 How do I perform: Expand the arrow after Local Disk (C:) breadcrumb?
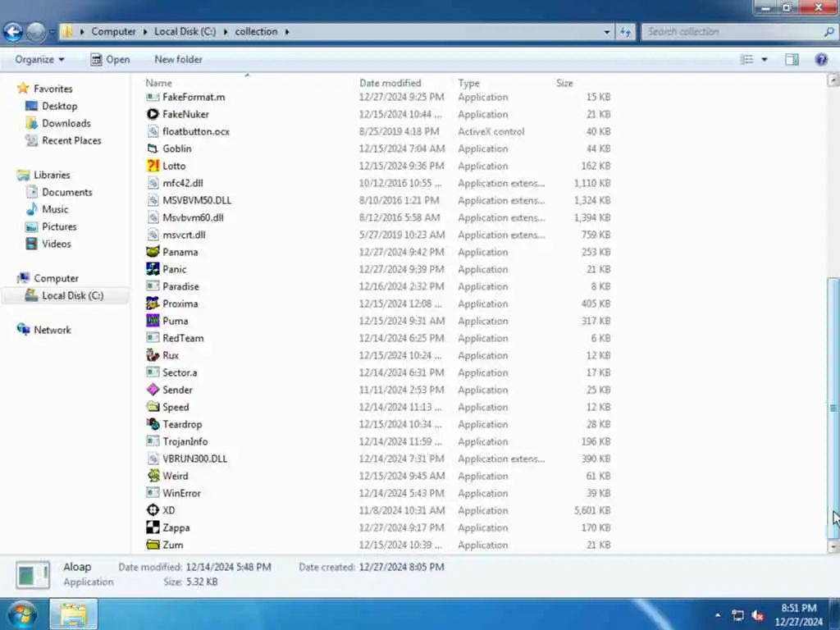pyautogui.click(x=226, y=32)
